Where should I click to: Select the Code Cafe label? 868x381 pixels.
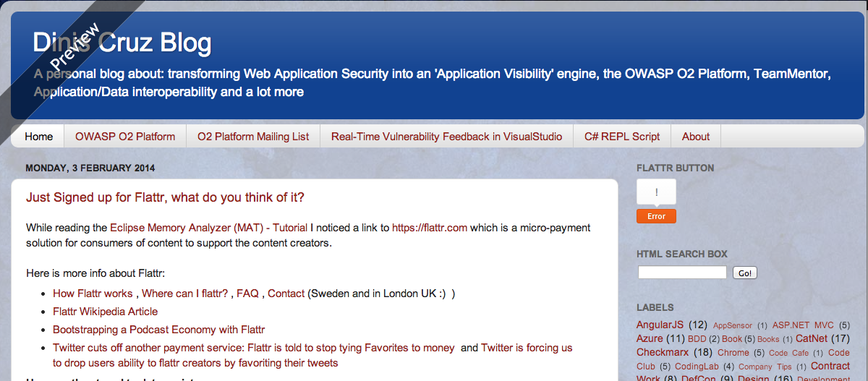point(788,353)
